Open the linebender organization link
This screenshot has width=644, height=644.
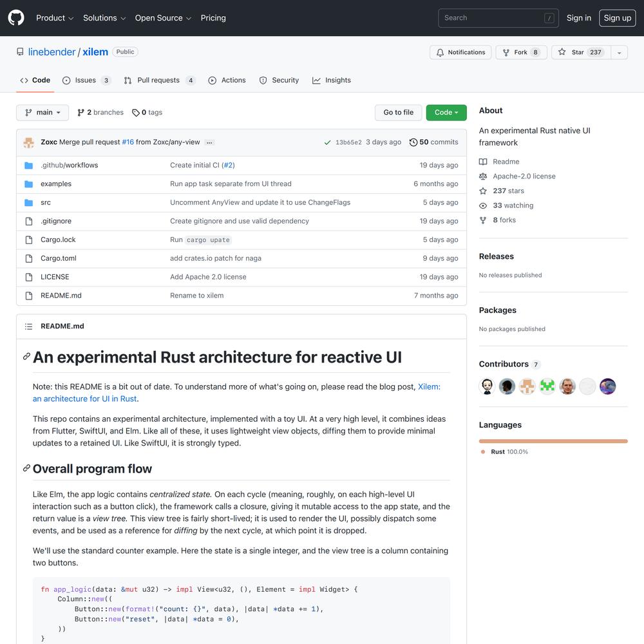[52, 52]
